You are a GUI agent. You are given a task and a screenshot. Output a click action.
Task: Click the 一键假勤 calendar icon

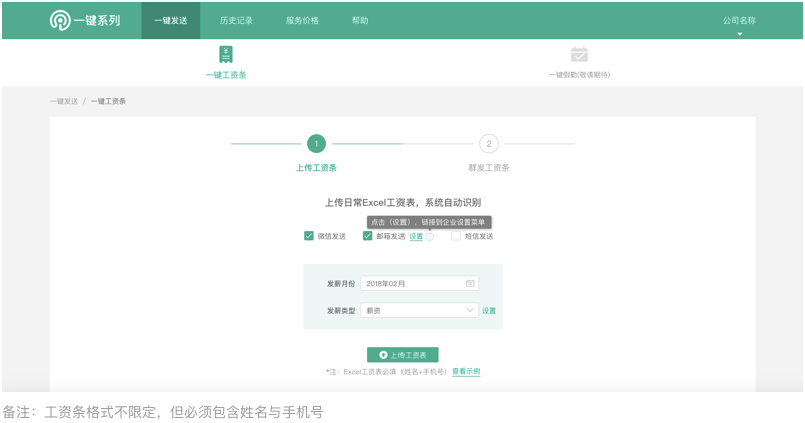[x=579, y=55]
